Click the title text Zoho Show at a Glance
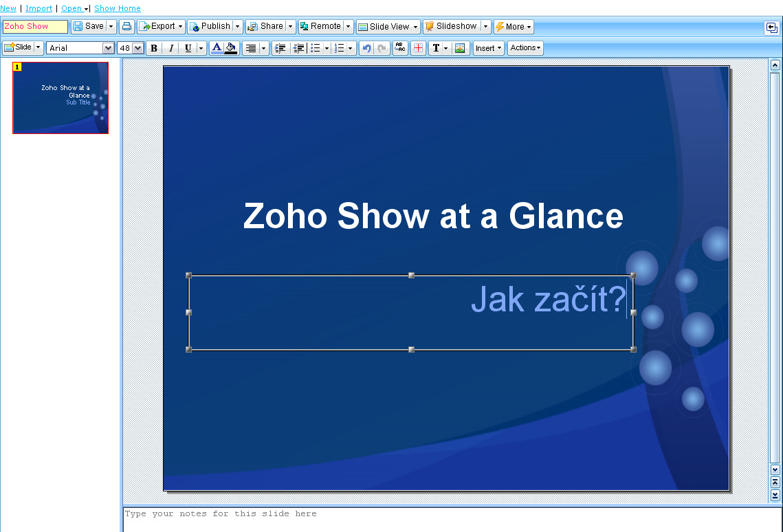 point(433,216)
